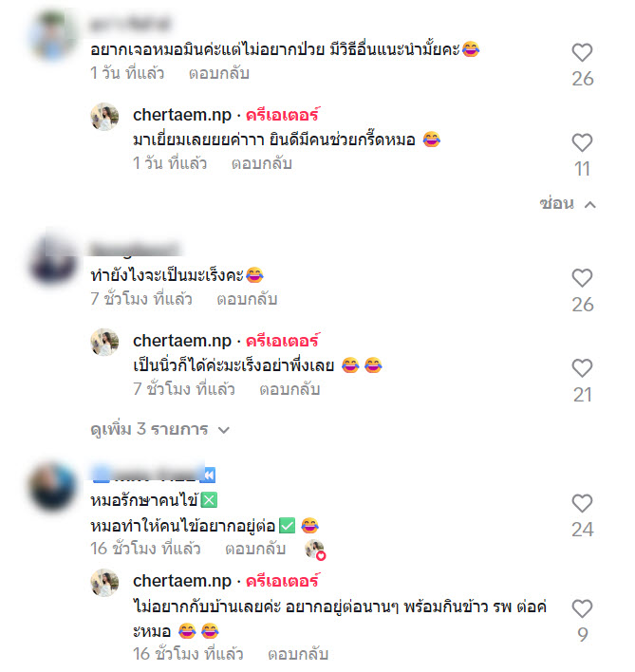Viewport: 635px width, 672px height.
Task: Reply to the first comment posted 1 day ago
Action: (219, 73)
